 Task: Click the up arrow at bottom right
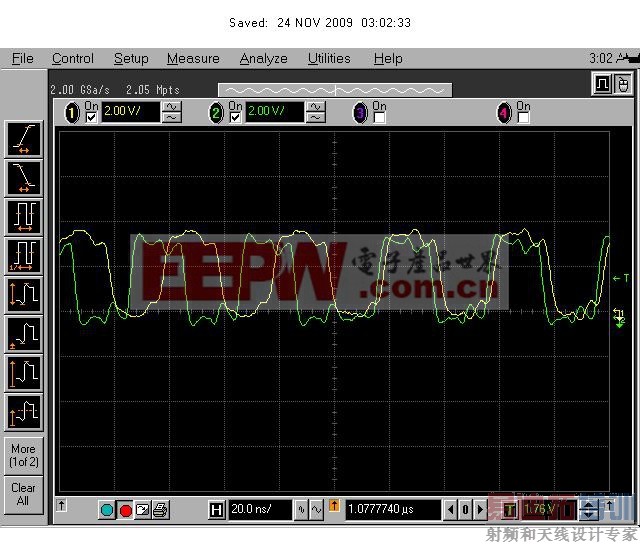[x=609, y=506]
